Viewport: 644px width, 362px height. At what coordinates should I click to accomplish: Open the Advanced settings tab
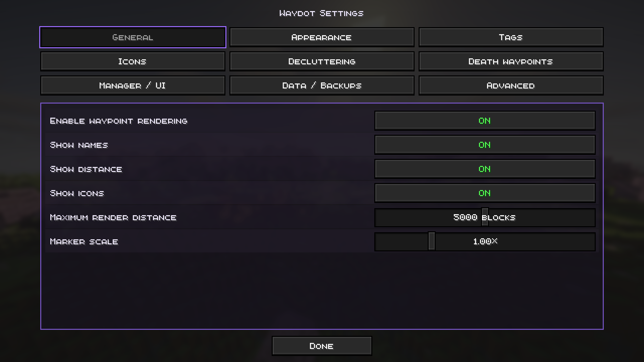[x=511, y=85]
